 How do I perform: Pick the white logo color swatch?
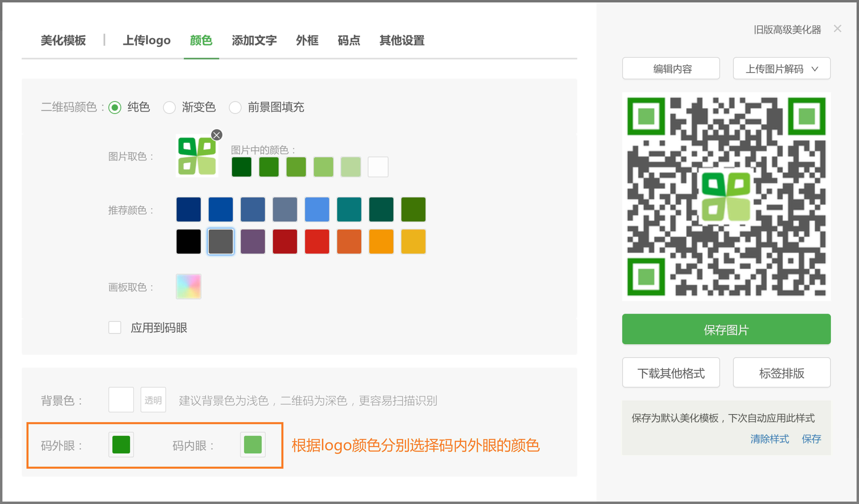[378, 167]
